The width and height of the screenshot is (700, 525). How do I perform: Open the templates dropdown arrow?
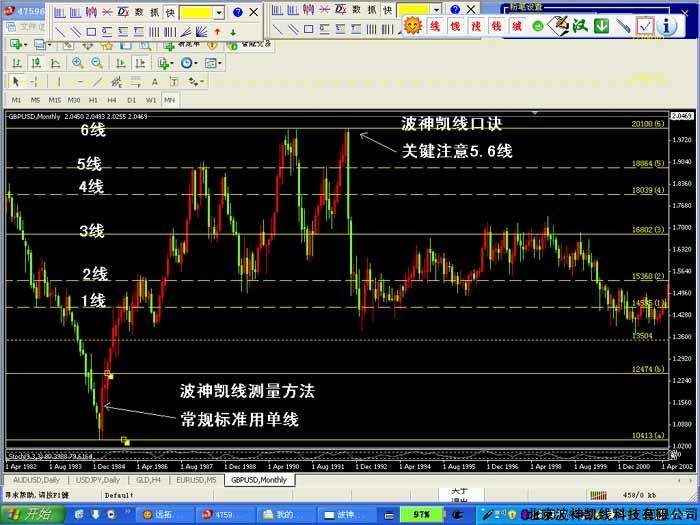(x=220, y=63)
